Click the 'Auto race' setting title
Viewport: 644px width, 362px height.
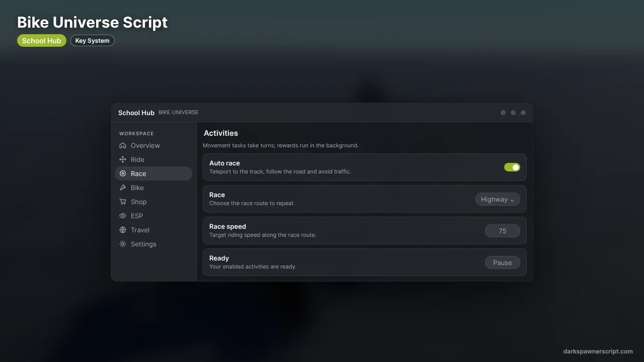click(x=224, y=163)
